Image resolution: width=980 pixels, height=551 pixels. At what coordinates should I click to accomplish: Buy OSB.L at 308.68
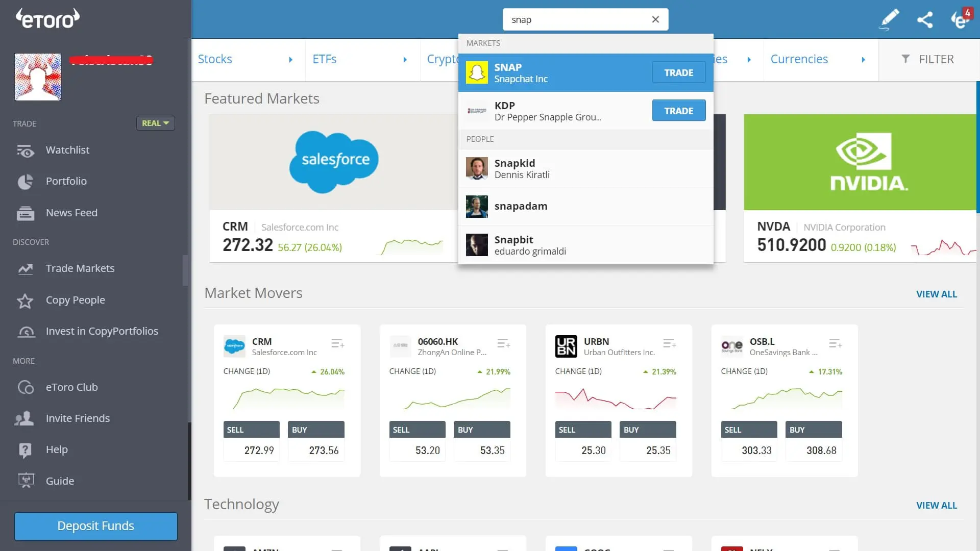click(x=814, y=441)
